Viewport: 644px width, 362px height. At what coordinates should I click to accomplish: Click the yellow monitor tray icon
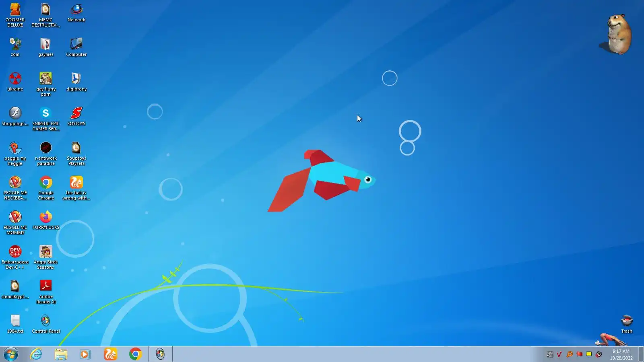point(589,354)
